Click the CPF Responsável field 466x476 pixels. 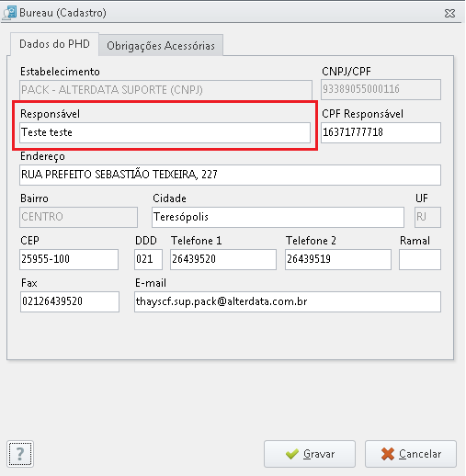click(x=381, y=132)
